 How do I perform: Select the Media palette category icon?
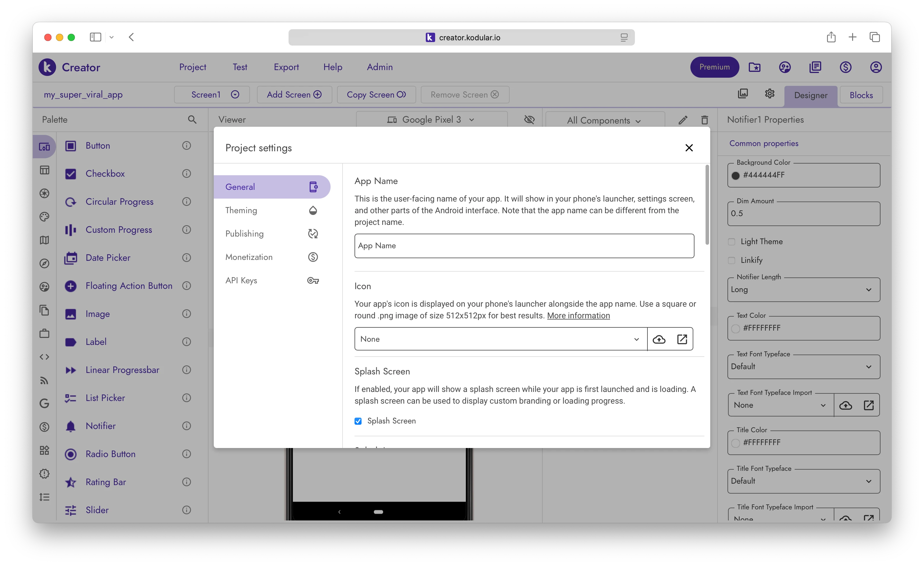(x=44, y=193)
